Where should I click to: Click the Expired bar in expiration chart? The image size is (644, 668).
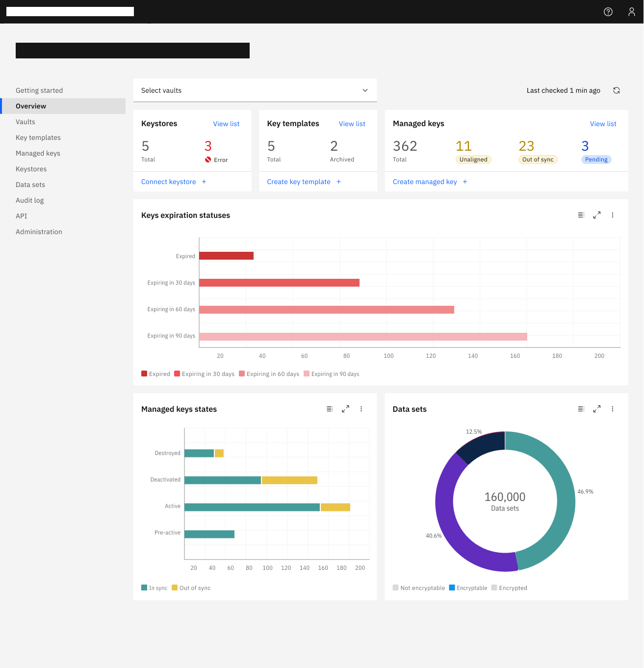226,256
